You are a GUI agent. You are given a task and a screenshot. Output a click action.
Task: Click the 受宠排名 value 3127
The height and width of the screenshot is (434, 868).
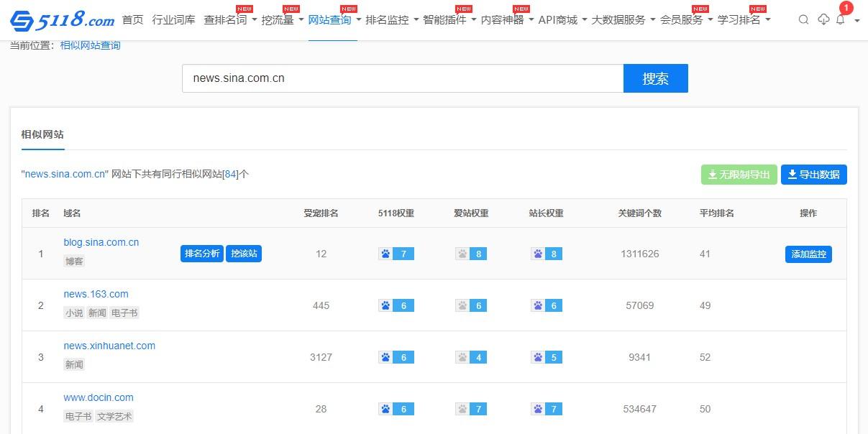point(321,357)
